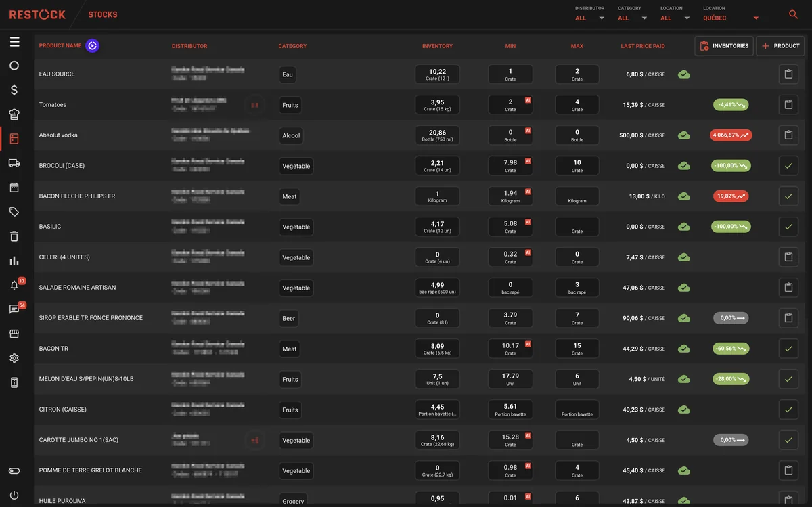Toggle the checkmark on MELON D'EAU row
The height and width of the screenshot is (507, 812).
click(x=788, y=379)
